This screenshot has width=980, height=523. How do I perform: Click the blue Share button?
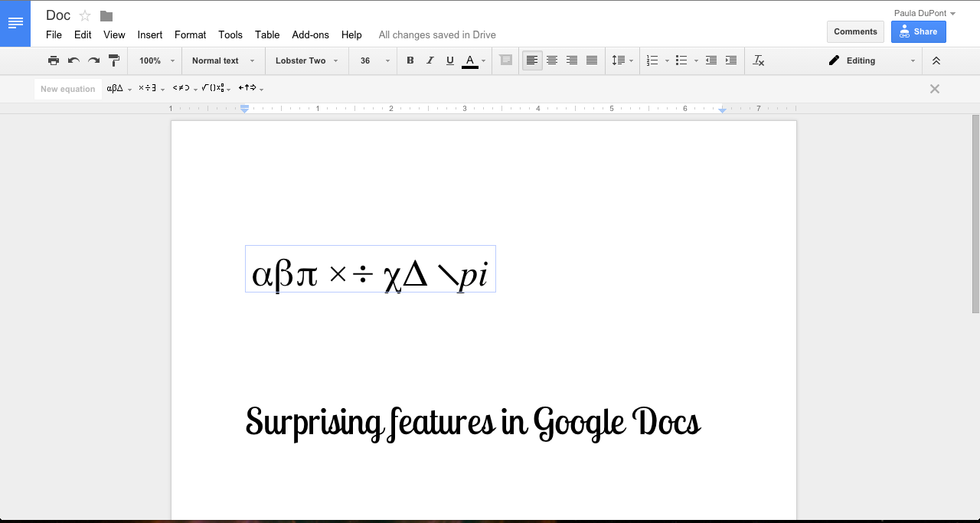click(918, 31)
